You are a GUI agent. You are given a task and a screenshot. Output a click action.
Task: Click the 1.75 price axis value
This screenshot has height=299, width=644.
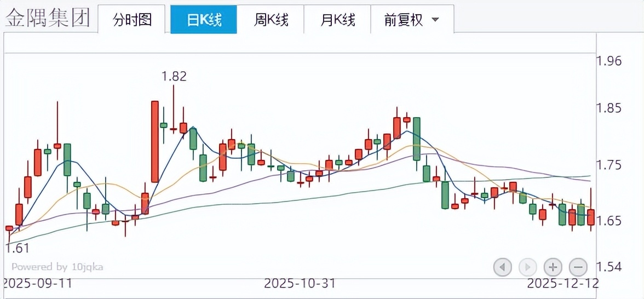(608, 165)
